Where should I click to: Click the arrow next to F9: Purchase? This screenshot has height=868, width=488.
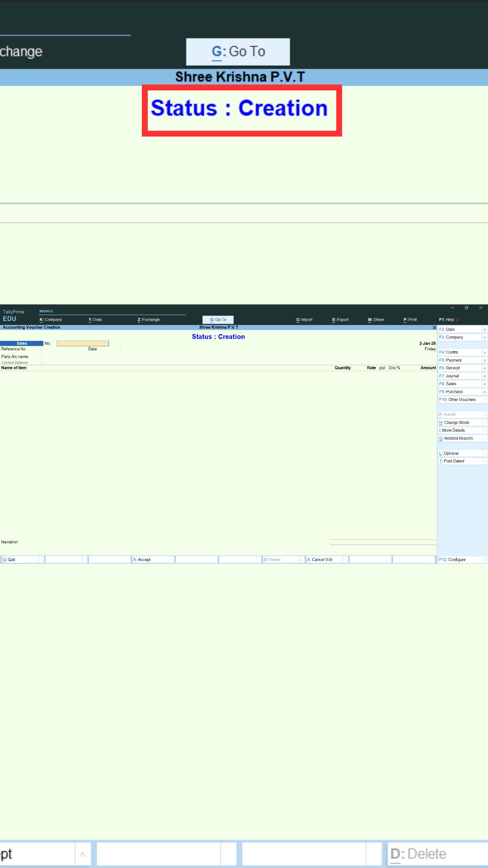[484, 392]
